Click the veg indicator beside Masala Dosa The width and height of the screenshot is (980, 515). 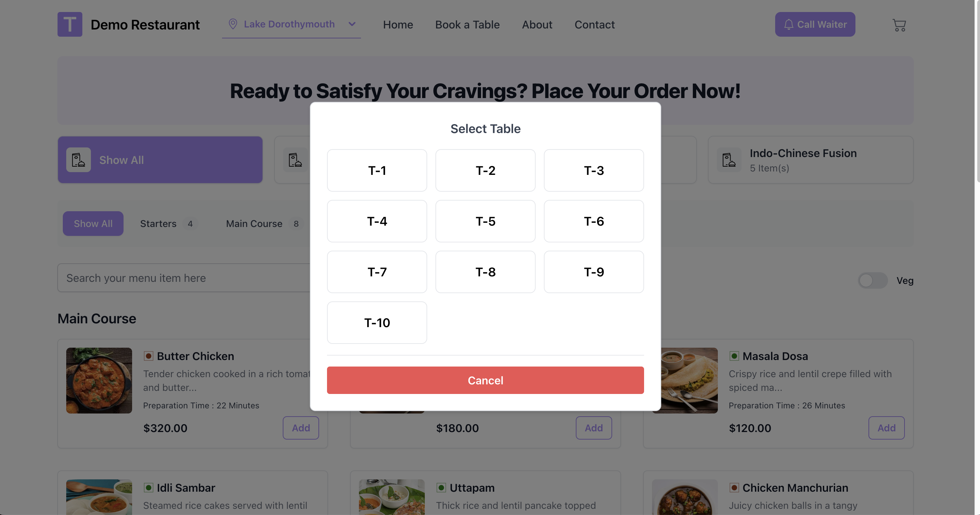(x=734, y=356)
